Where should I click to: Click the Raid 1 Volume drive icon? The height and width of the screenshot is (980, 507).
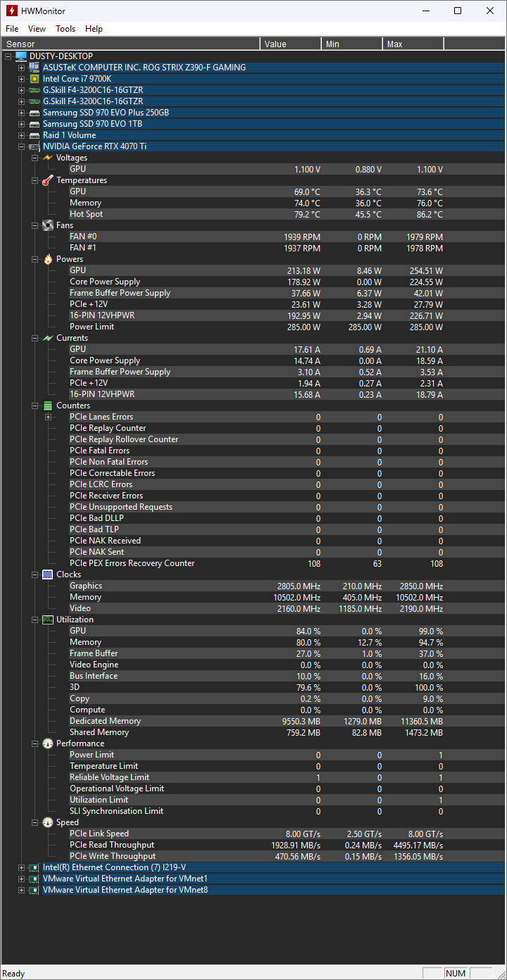pyautogui.click(x=35, y=135)
